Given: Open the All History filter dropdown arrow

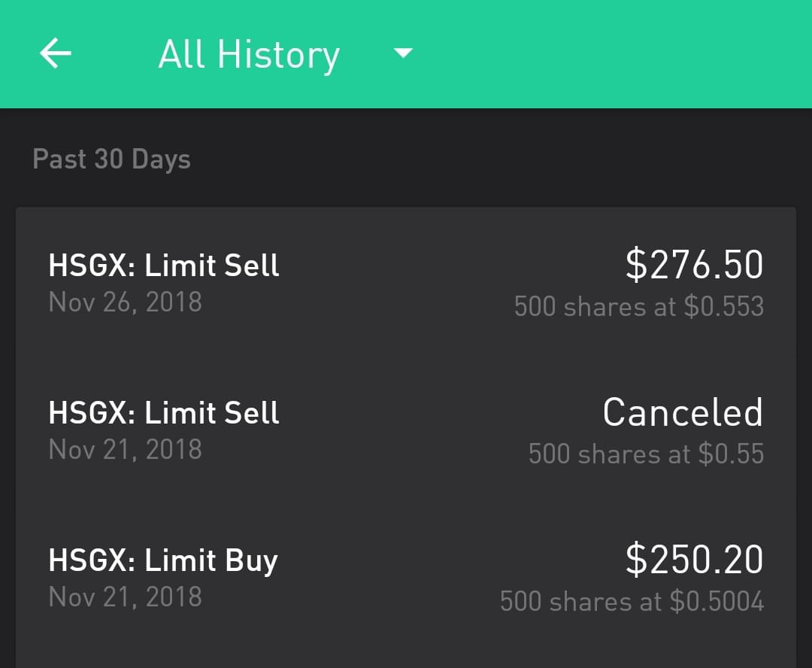Looking at the screenshot, I should click(x=404, y=53).
